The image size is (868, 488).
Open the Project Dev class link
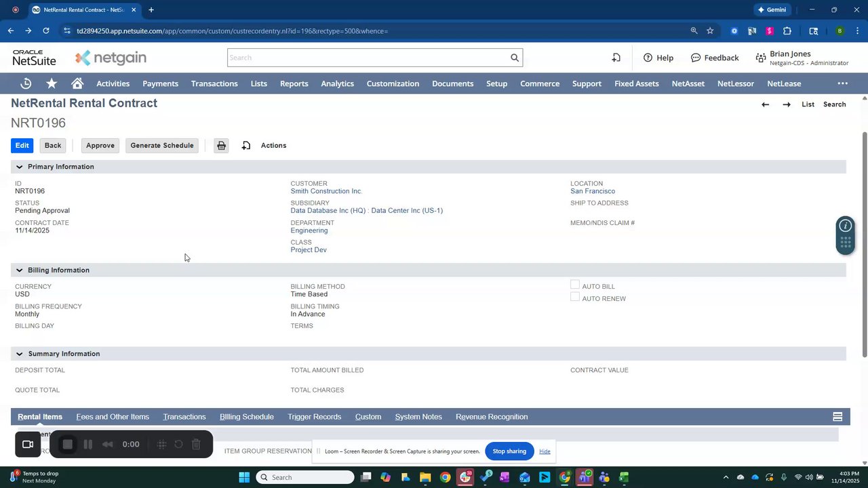click(x=309, y=250)
